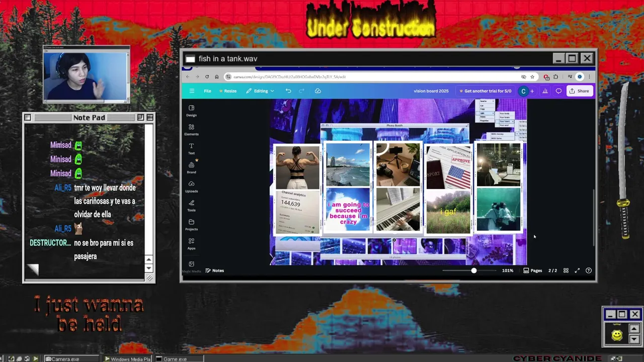Open the Insights bar chart icon
This screenshot has width=644, height=362.
tap(545, 91)
